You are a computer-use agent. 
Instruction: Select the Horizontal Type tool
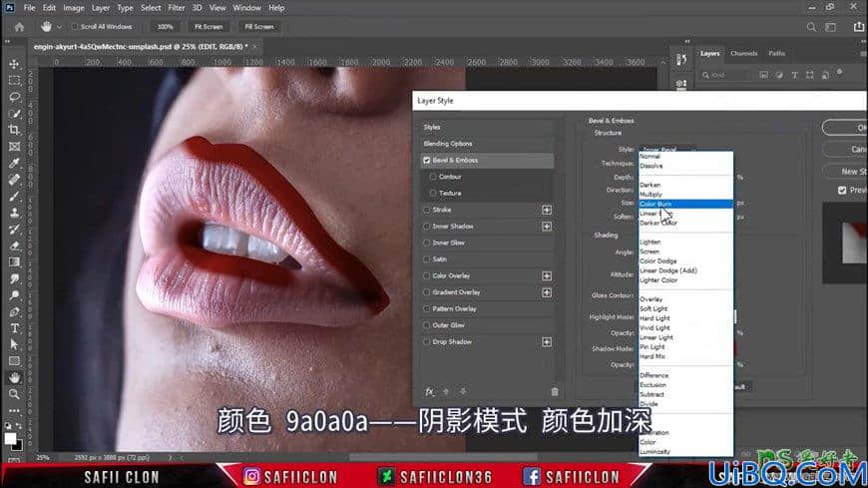[14, 328]
